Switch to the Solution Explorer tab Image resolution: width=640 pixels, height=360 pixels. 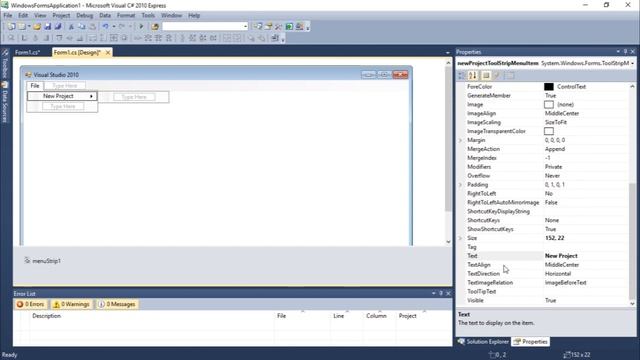[x=484, y=342]
